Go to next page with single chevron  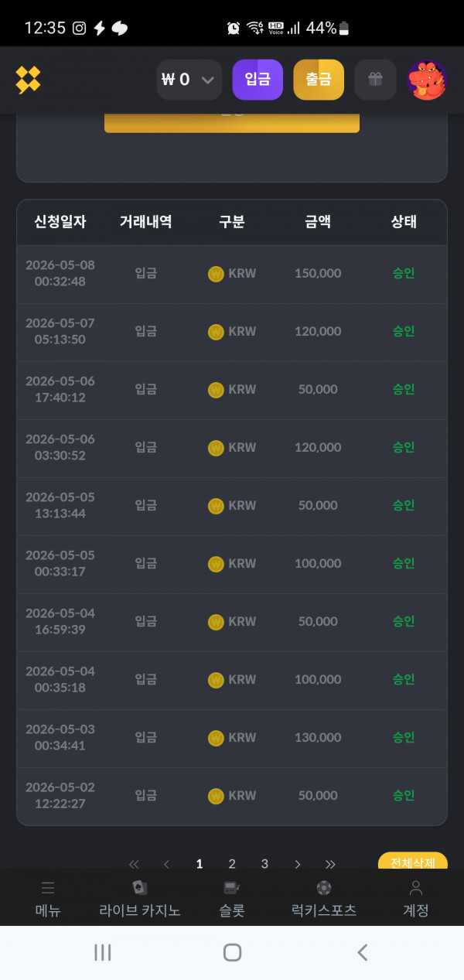[298, 864]
